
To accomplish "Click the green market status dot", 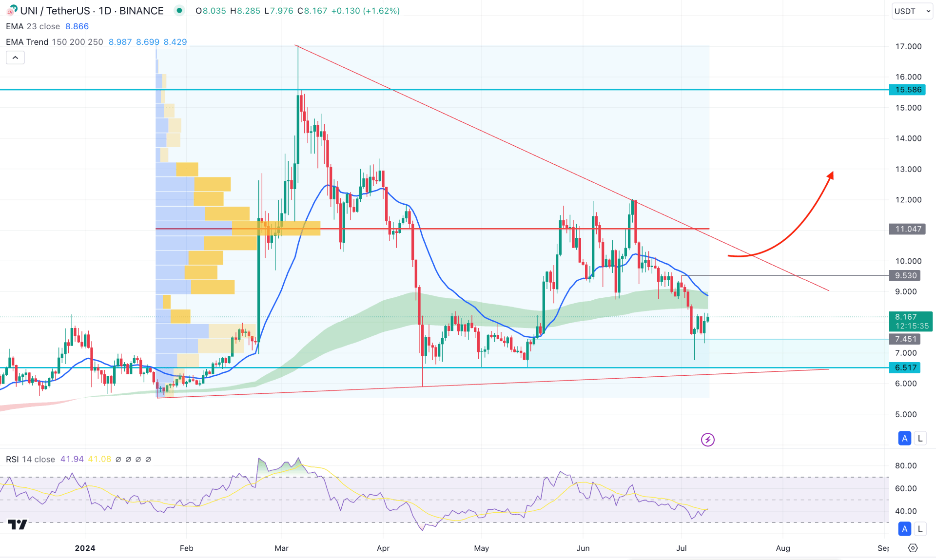I will point(179,10).
